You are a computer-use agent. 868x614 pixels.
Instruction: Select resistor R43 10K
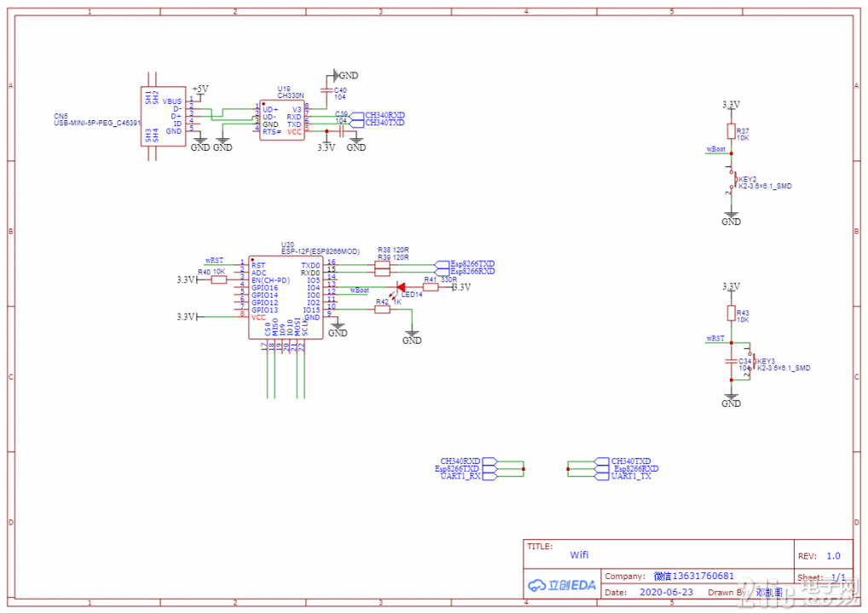click(732, 313)
